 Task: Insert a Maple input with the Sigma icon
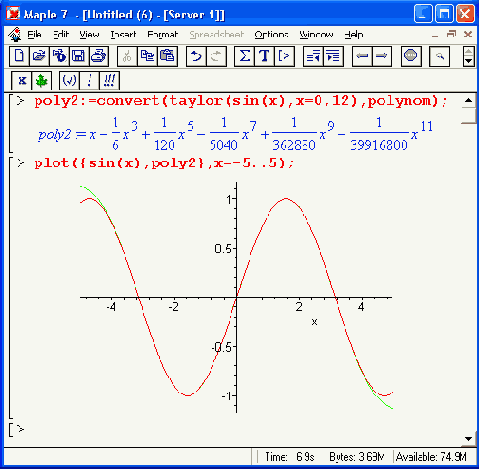tap(244, 56)
